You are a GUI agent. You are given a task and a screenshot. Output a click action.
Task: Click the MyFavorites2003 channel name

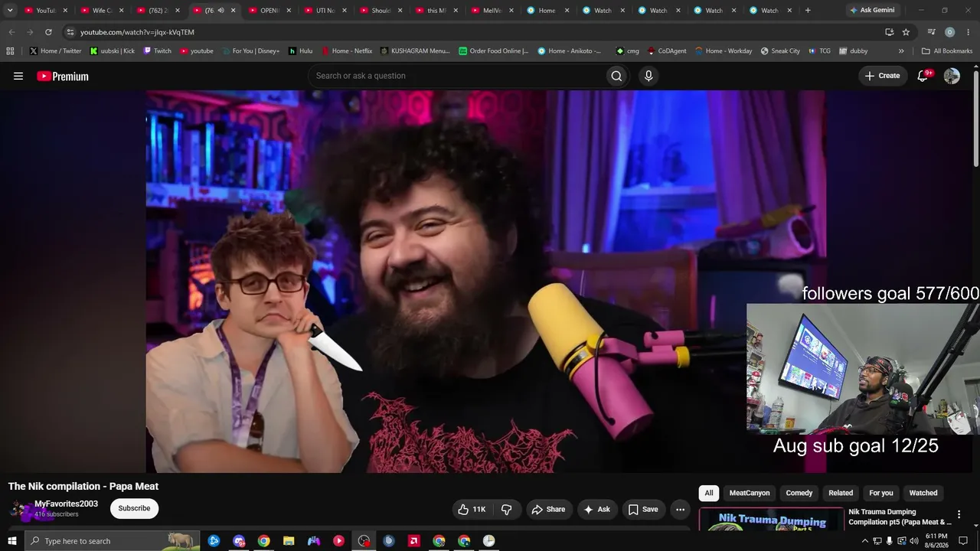coord(66,504)
